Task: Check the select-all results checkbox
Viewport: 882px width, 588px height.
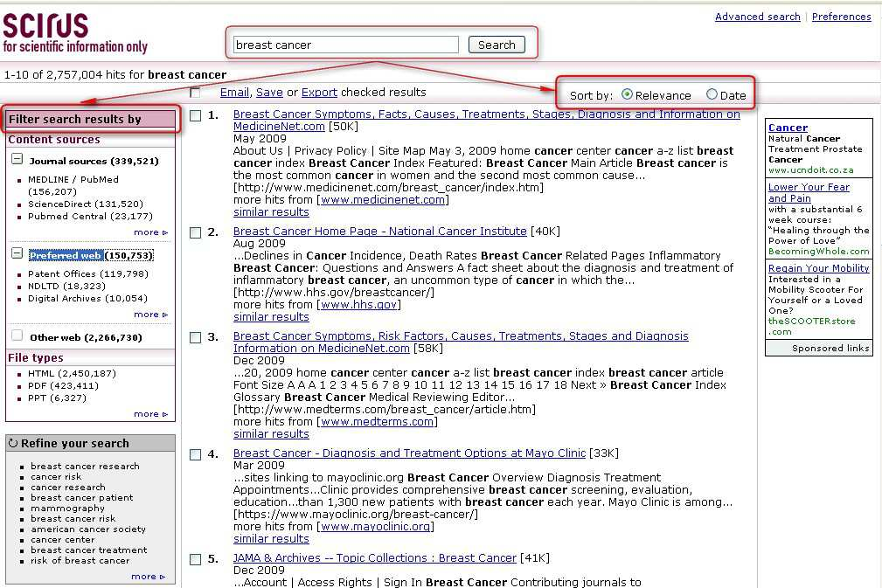Action: (195, 93)
